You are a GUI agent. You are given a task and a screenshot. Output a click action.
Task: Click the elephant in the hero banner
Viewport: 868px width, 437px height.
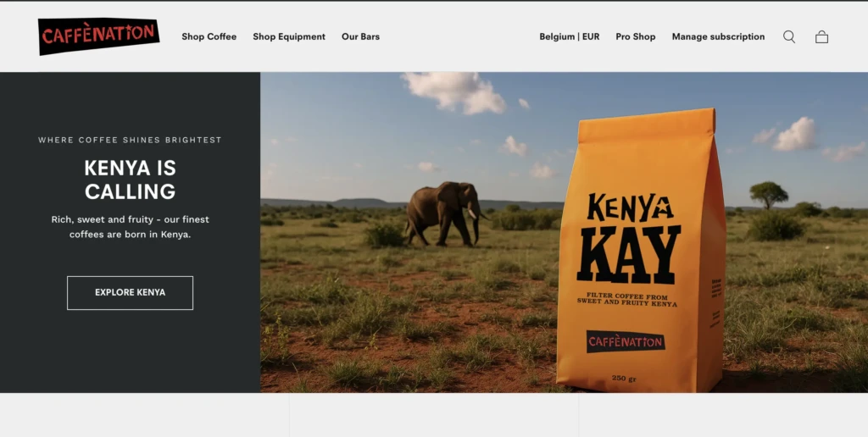click(446, 213)
